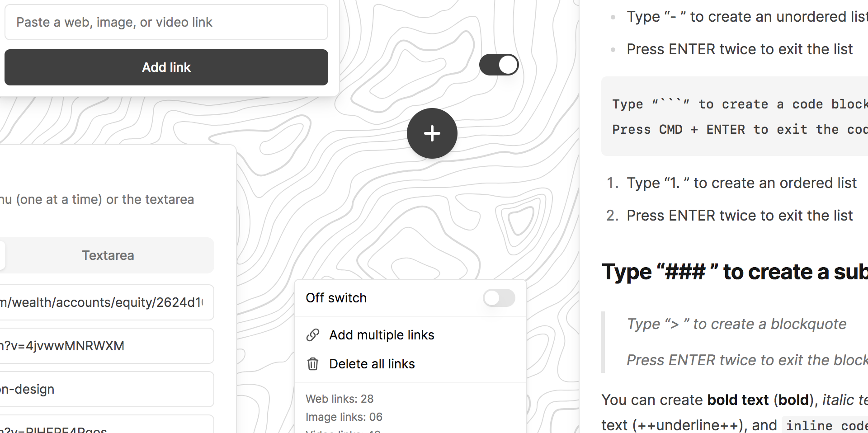
Task: Choose Delete all links from the menu
Action: pyautogui.click(x=372, y=364)
